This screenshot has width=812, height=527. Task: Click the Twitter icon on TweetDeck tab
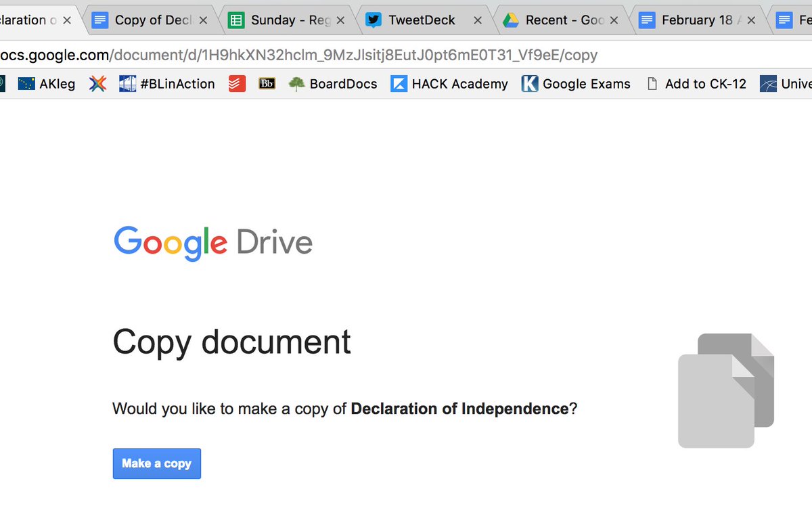374,20
